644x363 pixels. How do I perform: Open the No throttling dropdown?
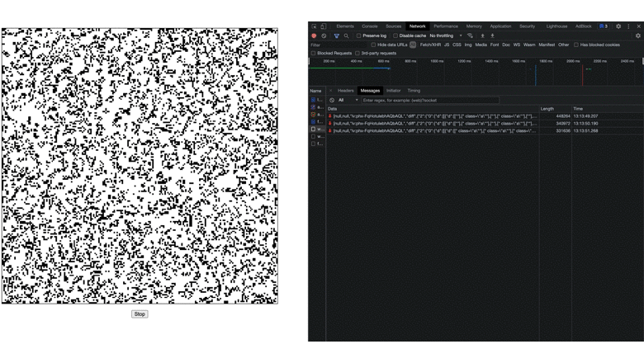[x=445, y=36]
